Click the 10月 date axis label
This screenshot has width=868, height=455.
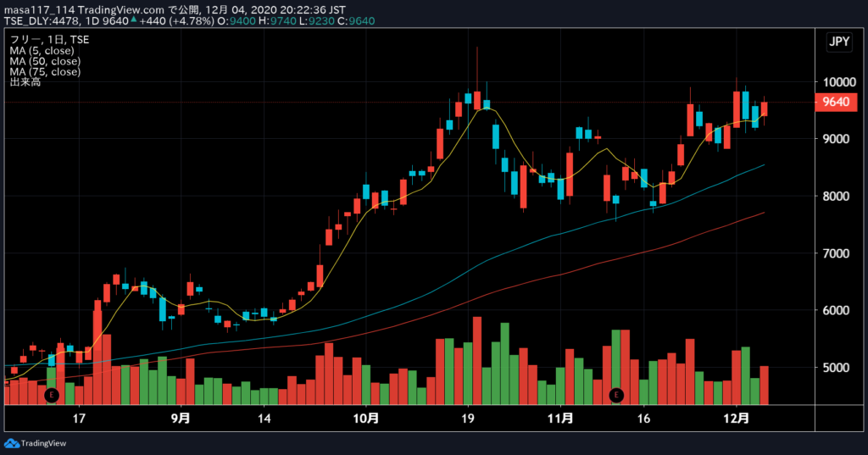tap(366, 418)
